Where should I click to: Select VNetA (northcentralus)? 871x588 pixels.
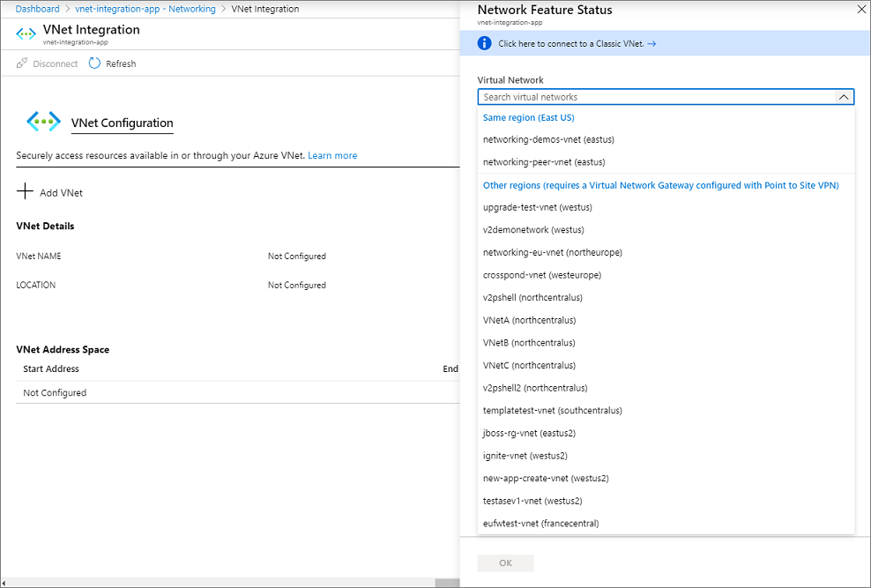[666, 320]
